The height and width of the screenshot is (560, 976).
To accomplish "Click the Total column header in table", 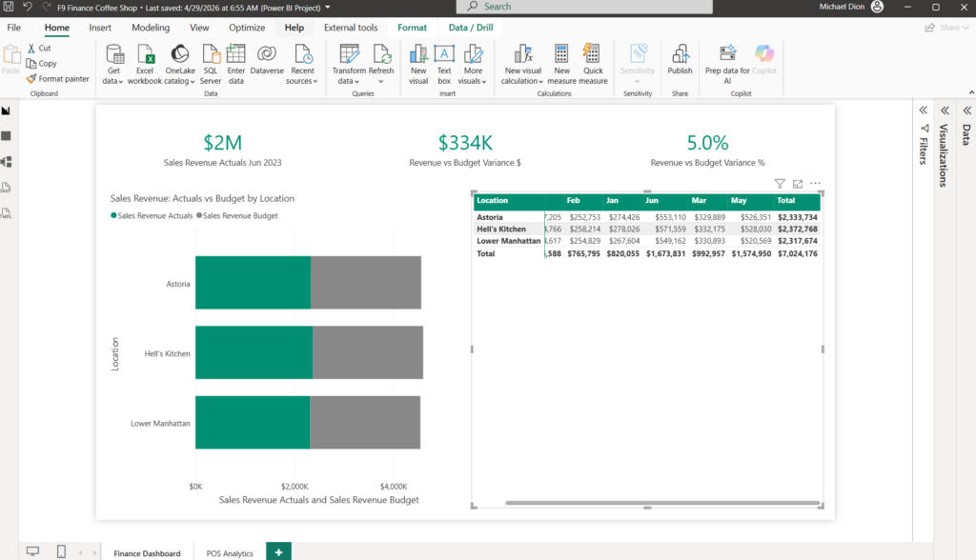I will (x=786, y=200).
